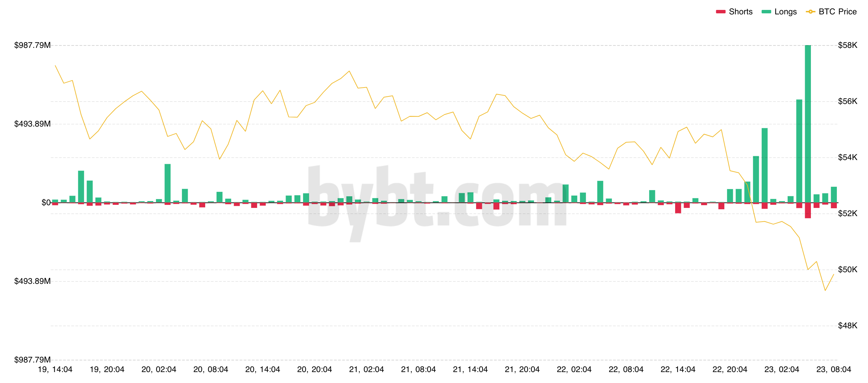Select the $56K price axis label
This screenshot has height=383, width=868.
coord(847,101)
